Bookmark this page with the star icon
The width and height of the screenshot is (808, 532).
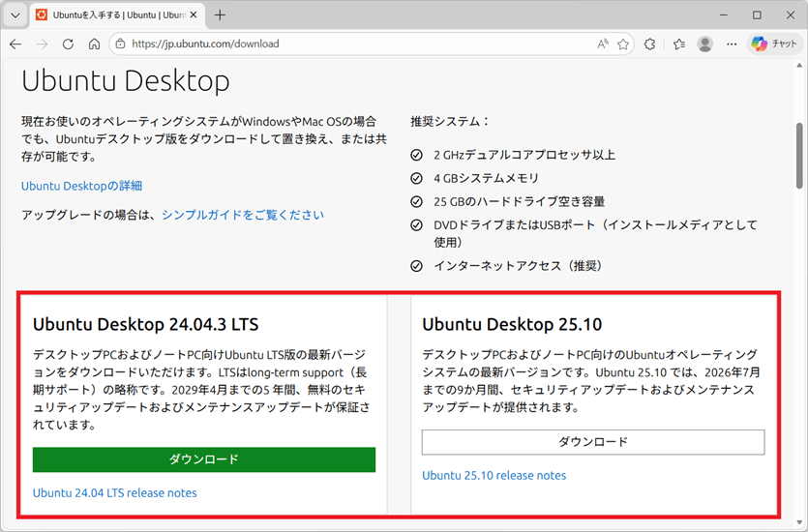tap(624, 44)
